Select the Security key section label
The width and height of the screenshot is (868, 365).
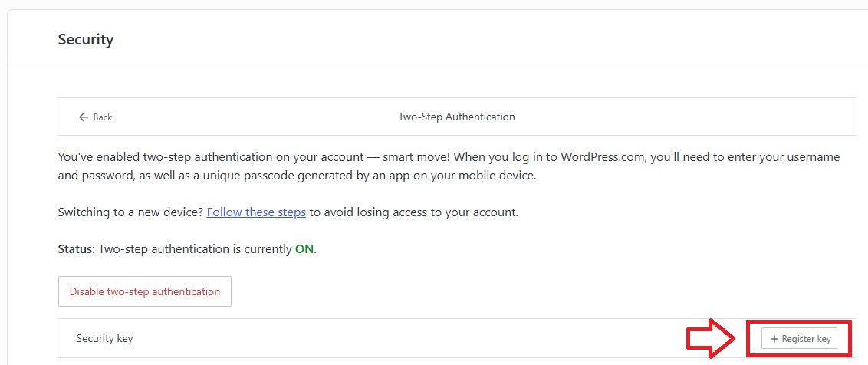point(104,338)
